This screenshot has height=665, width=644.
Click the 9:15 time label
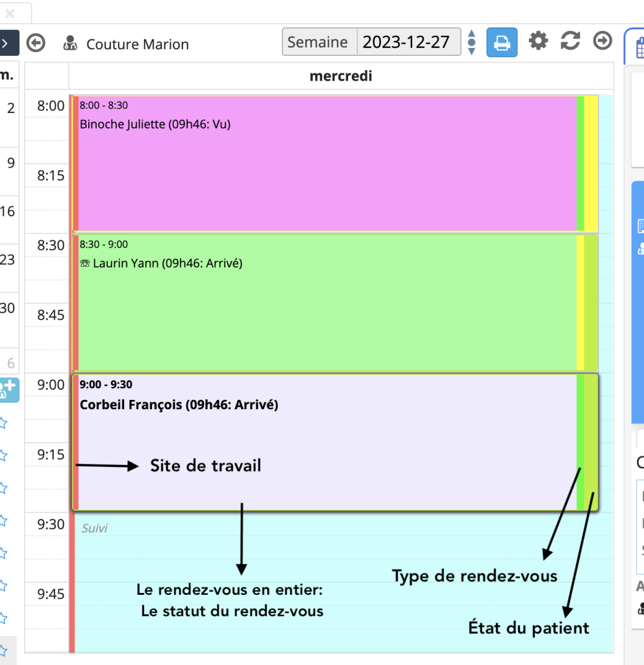pyautogui.click(x=51, y=455)
